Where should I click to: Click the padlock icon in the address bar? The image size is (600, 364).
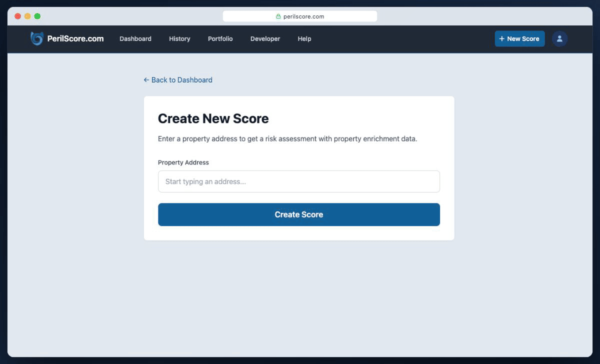click(x=278, y=16)
